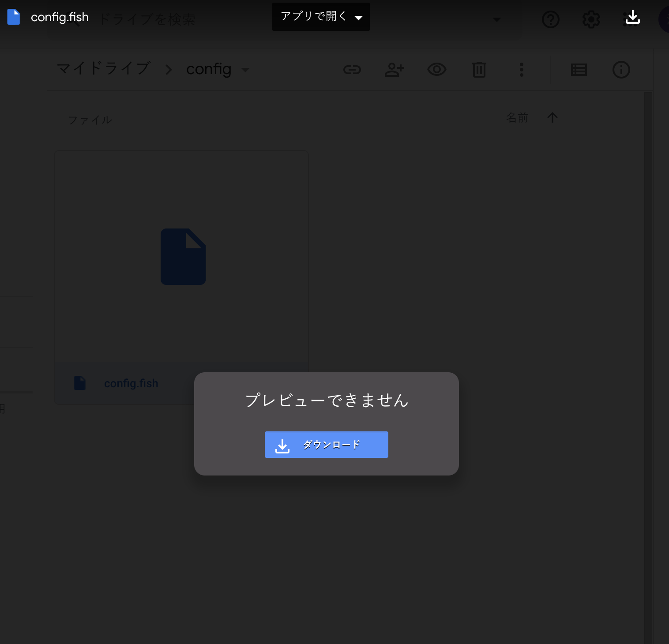The height and width of the screenshot is (644, 669).
Task: Click the 名前 sort label
Action: click(x=517, y=118)
